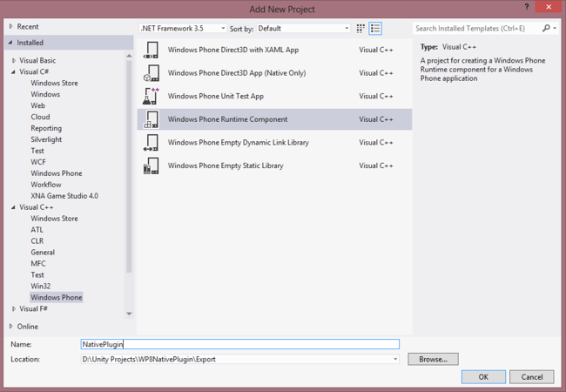Click the project Name text field
The image size is (566, 392).
[x=239, y=345]
